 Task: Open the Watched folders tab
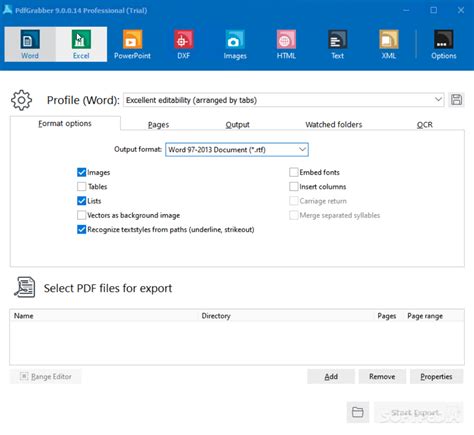[x=334, y=125]
